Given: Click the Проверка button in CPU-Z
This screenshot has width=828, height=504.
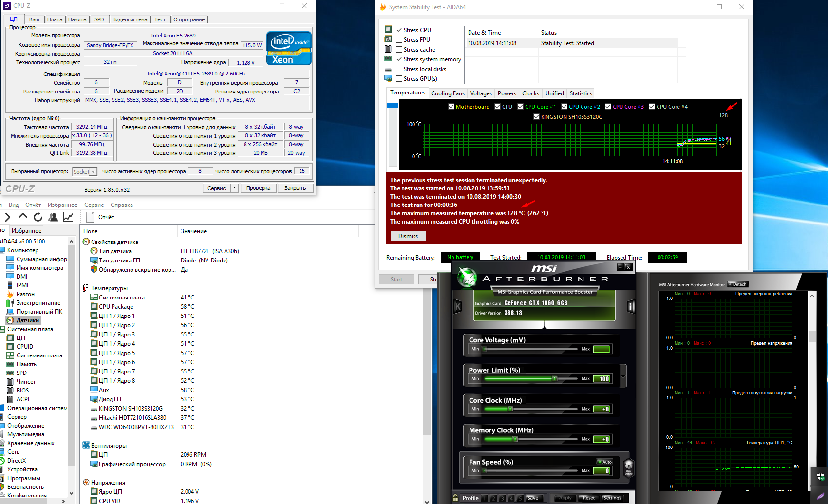Looking at the screenshot, I should (x=258, y=188).
